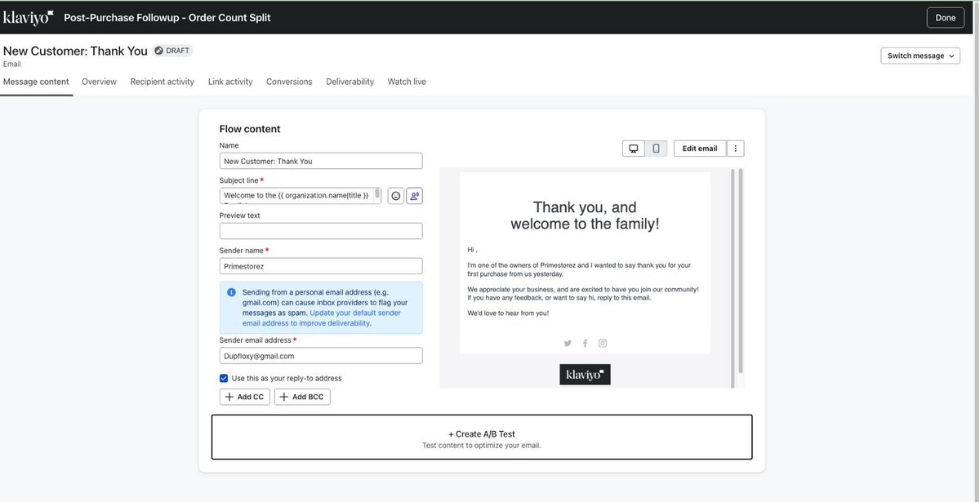Screen dimensions: 980x502
Task: Click the info icon in spam warning
Action: pos(231,292)
